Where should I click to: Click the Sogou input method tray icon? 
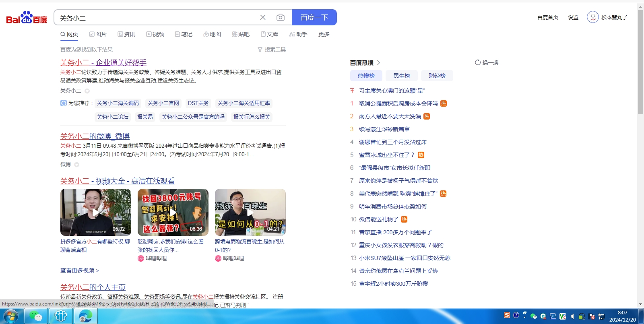coord(507,315)
